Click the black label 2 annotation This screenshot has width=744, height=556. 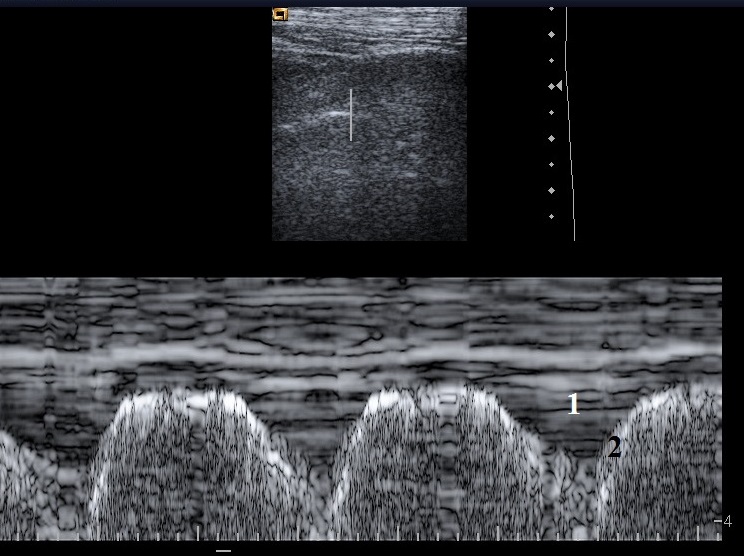[614, 448]
